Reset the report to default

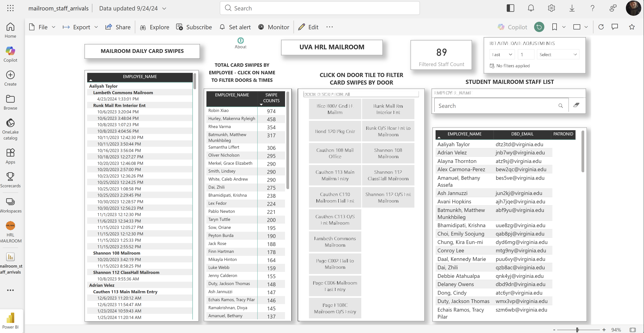(x=539, y=27)
